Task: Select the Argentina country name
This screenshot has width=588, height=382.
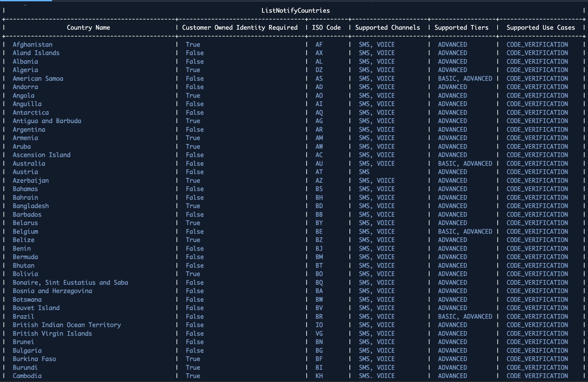Action: [29, 129]
